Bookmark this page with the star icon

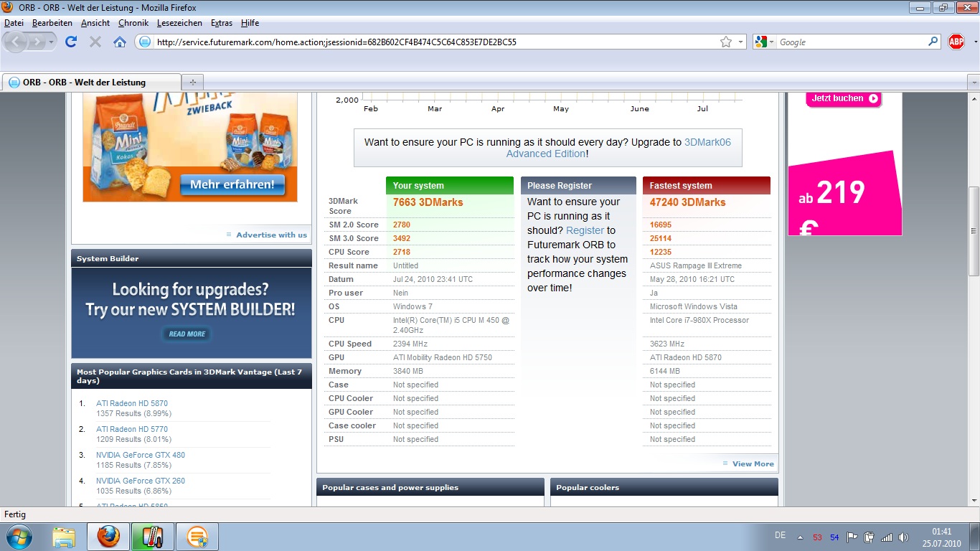pos(726,42)
